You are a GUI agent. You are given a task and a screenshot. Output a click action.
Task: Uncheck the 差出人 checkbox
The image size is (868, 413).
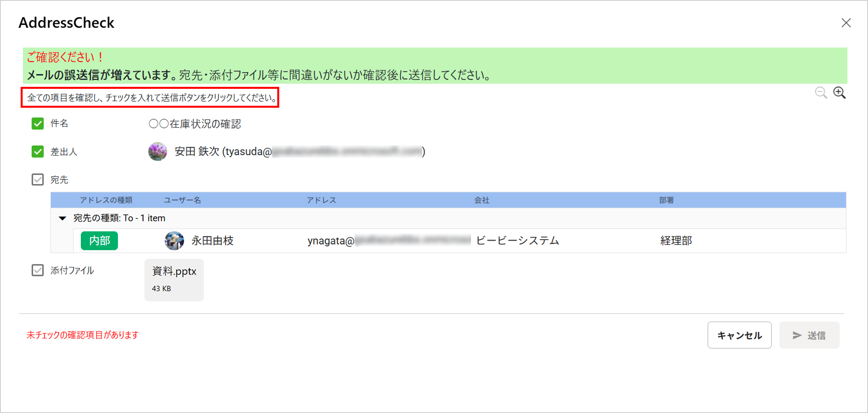tap(37, 152)
